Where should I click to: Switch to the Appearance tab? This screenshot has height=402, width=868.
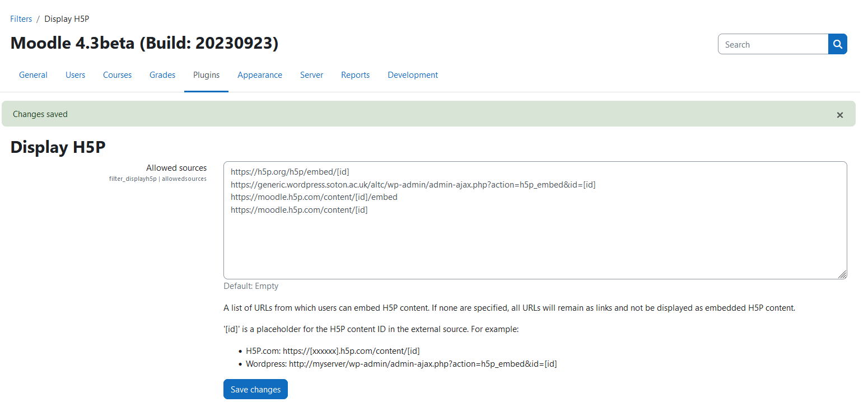[260, 75]
